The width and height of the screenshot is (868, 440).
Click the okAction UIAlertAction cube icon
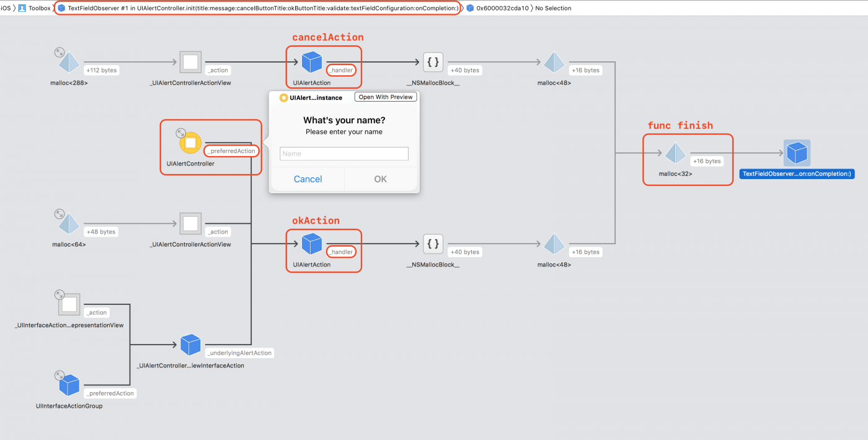coord(312,244)
